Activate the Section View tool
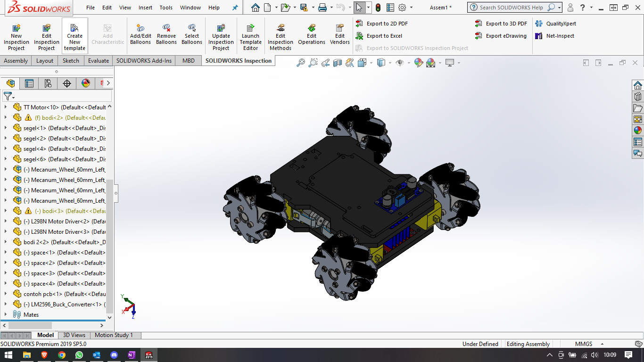This screenshot has width=644, height=362. coord(337,62)
